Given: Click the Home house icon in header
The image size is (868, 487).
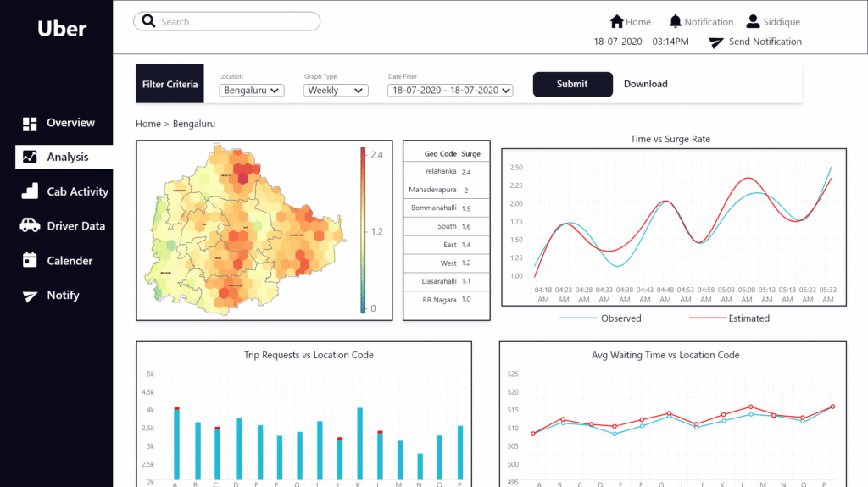Looking at the screenshot, I should 616,22.
